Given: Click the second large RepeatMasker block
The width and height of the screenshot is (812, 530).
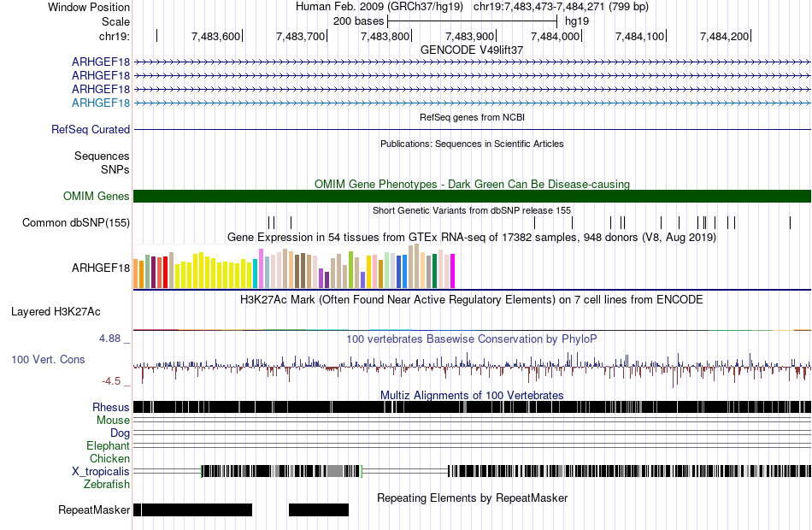Looking at the screenshot, I should (319, 509).
